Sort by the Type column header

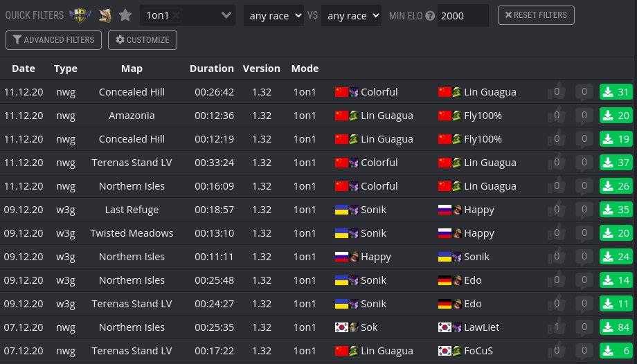[65, 69]
